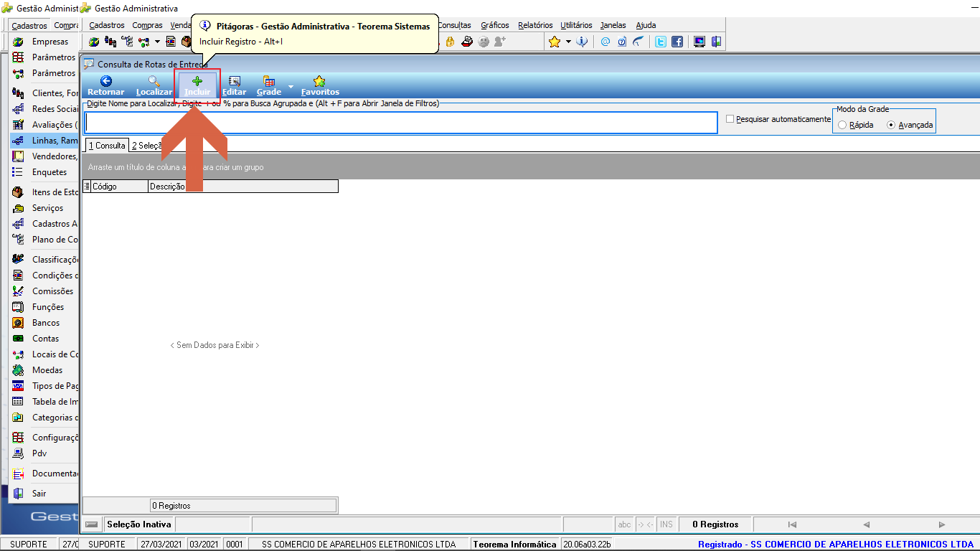Click the Seleção Inativa status label

coord(139,524)
